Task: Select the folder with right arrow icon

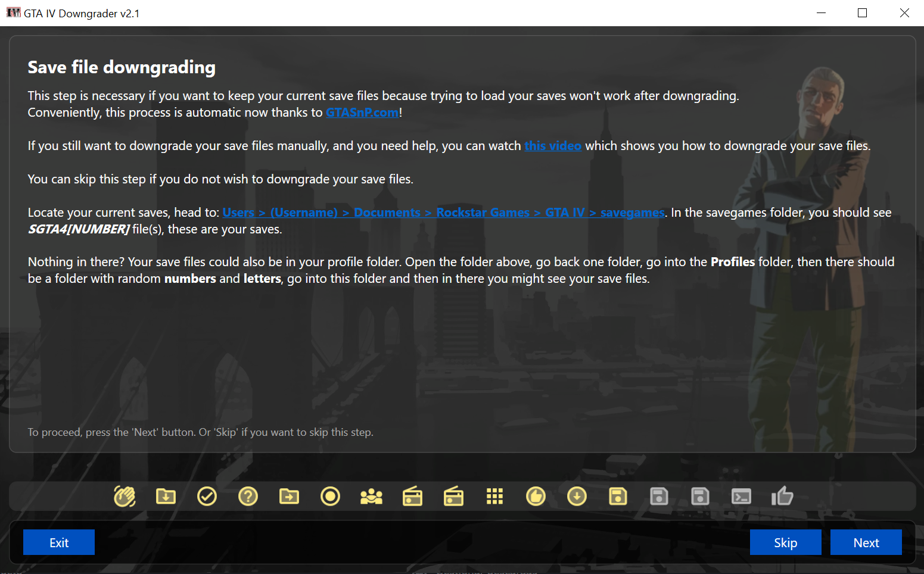Action: coord(289,496)
